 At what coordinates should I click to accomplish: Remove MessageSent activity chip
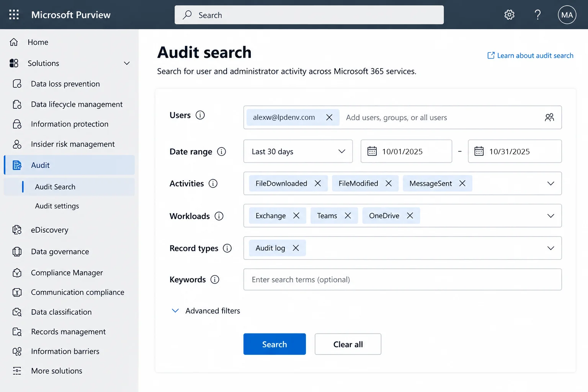point(462,183)
